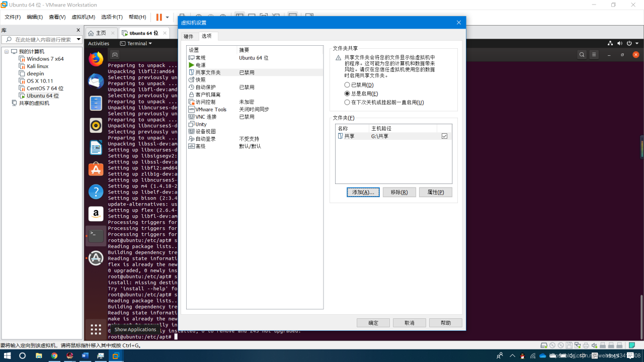
Task: Open Chrome from the Windows taskbar
Action: pyautogui.click(x=54, y=355)
